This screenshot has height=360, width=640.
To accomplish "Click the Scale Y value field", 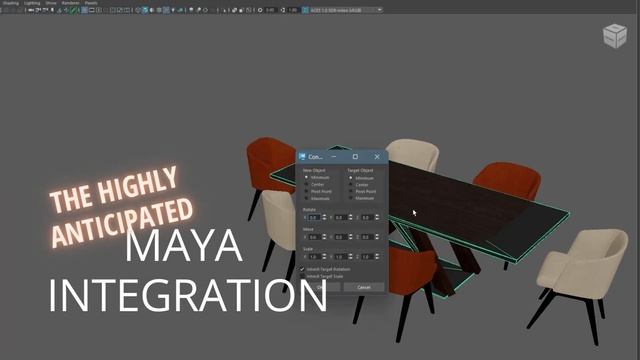I will coord(341,256).
